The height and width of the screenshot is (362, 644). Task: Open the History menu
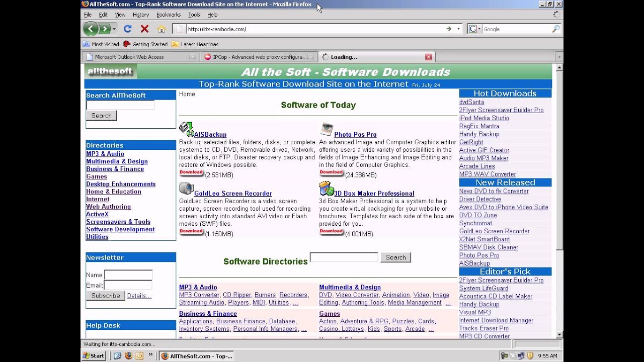coord(141,15)
